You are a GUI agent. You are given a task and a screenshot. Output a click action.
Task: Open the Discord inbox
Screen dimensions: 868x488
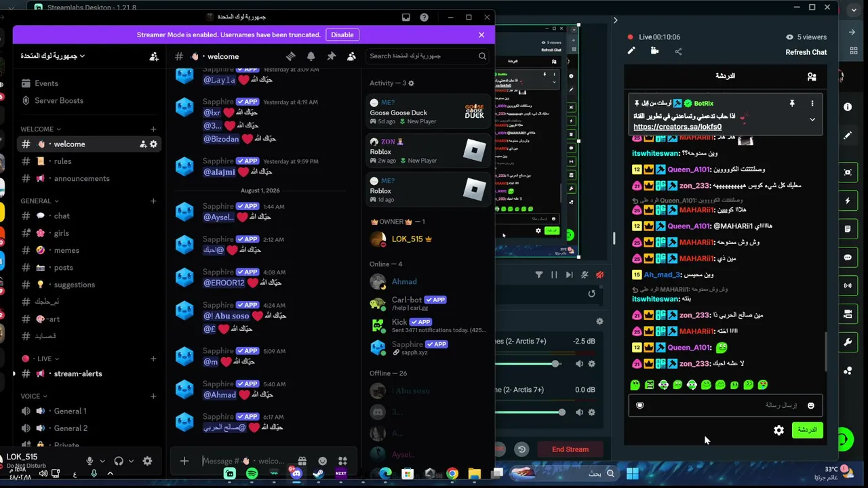tap(406, 18)
